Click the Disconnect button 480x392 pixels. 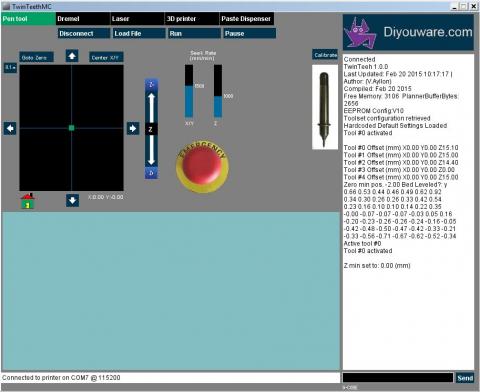(x=84, y=33)
